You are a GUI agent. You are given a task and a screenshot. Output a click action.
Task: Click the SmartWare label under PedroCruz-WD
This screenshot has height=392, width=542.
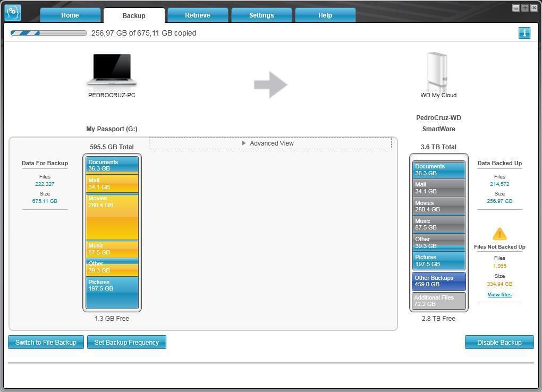(x=438, y=129)
